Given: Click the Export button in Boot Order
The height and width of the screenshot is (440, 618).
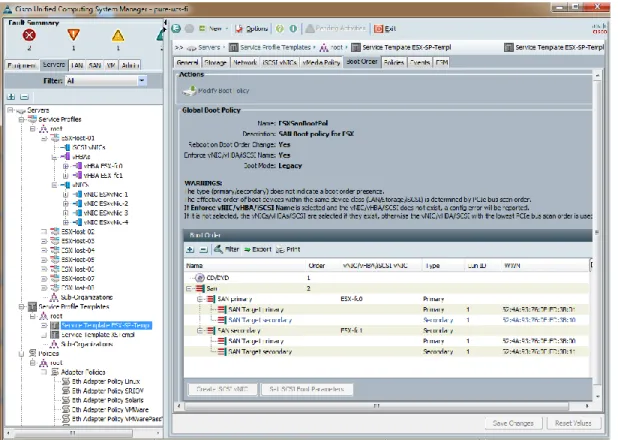Looking at the screenshot, I should pyautogui.click(x=258, y=249).
